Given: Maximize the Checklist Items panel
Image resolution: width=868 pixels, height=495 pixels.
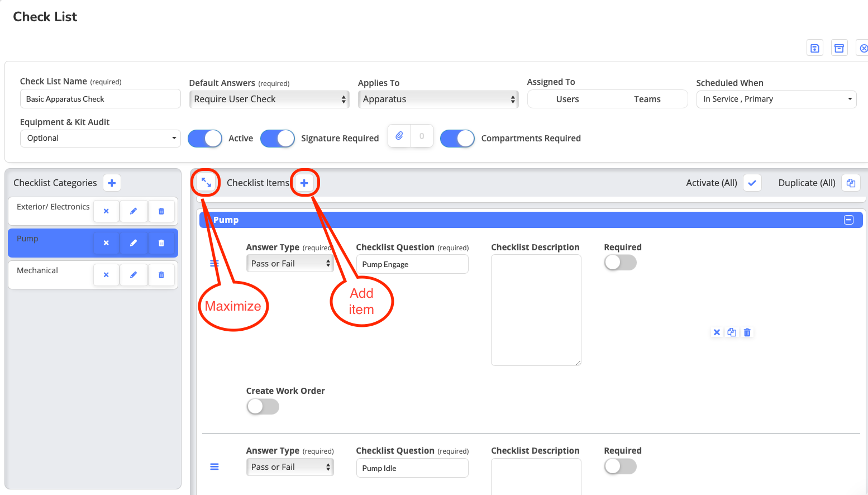Looking at the screenshot, I should click(206, 183).
